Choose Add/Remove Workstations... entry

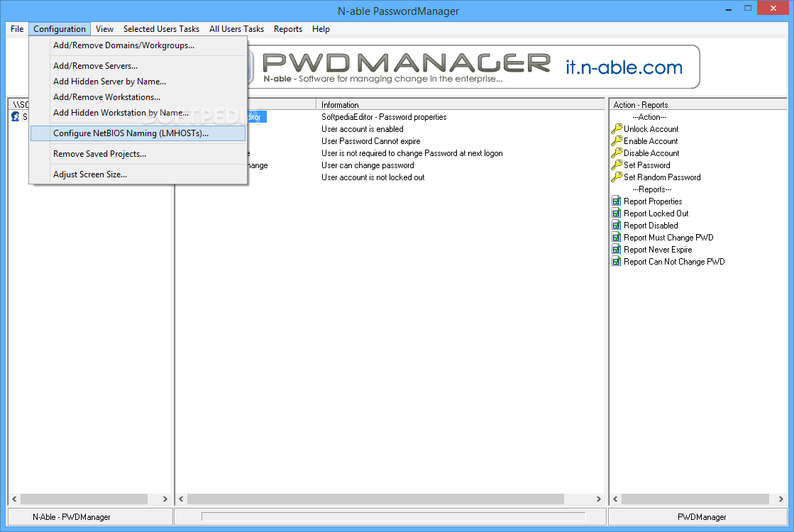[x=138, y=97]
